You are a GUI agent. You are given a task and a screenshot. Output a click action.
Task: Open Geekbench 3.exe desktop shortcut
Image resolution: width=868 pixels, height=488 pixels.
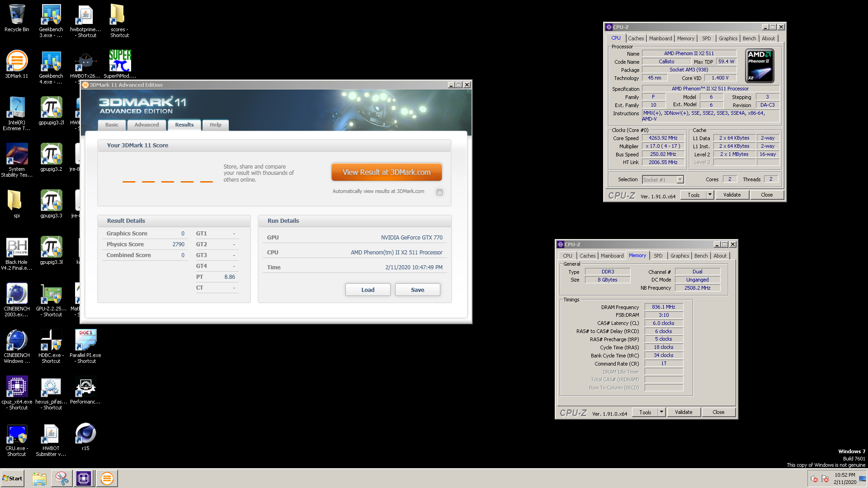tap(51, 21)
